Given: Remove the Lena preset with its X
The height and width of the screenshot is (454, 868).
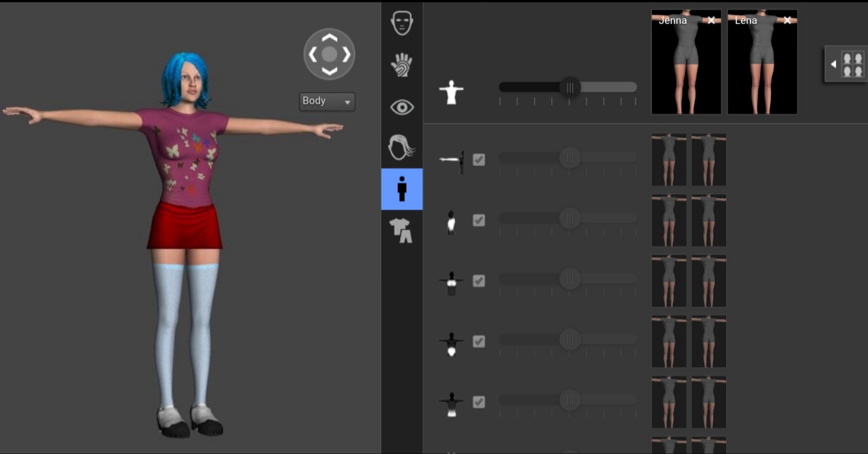Looking at the screenshot, I should point(787,20).
